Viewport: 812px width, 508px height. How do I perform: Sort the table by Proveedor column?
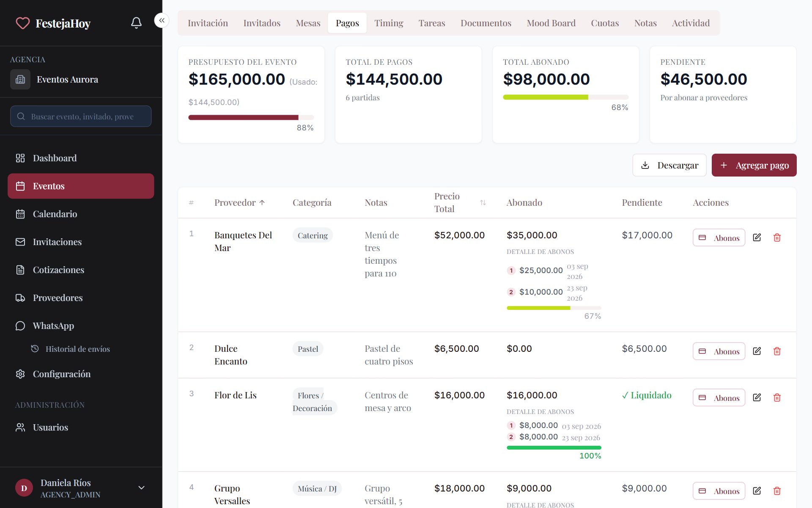pos(239,202)
